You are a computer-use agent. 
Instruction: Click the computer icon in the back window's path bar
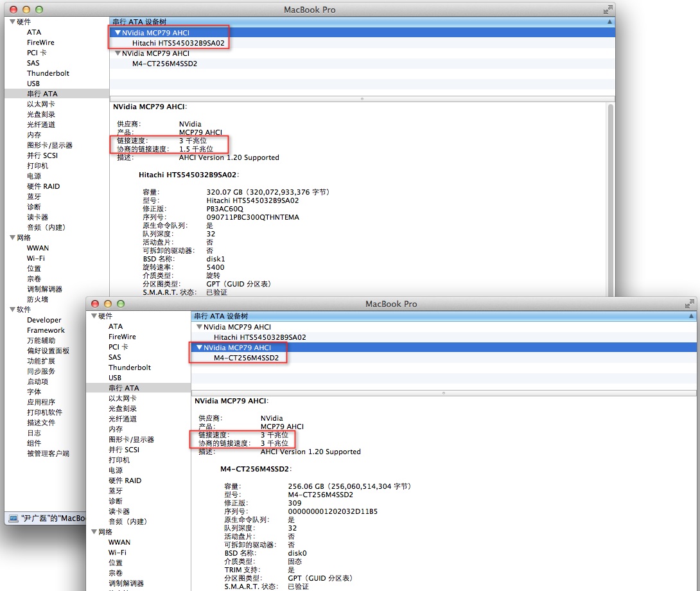(13, 518)
